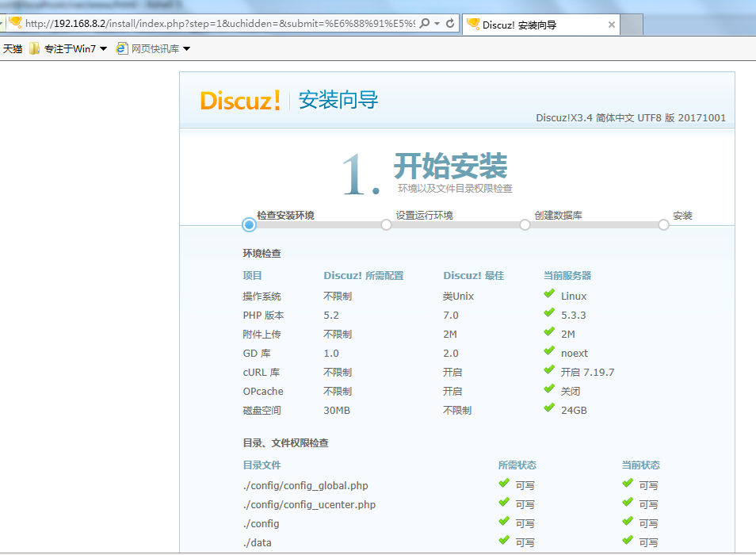Click the 操作系统 row label

pos(262,296)
